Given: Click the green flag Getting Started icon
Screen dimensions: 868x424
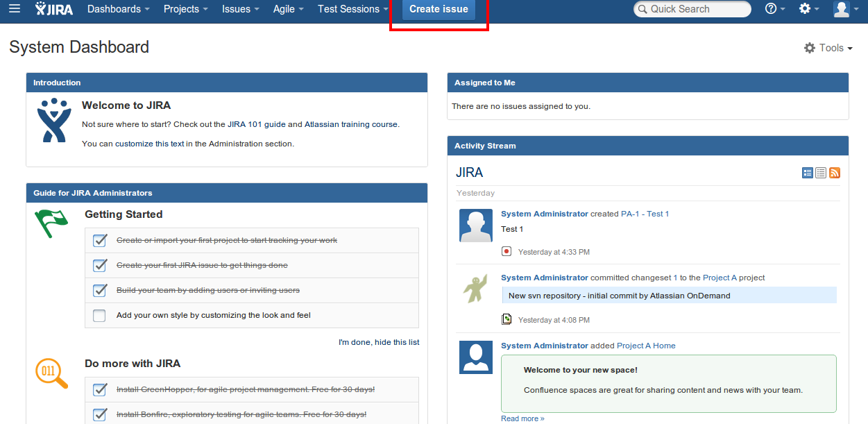Looking at the screenshot, I should 51,223.
